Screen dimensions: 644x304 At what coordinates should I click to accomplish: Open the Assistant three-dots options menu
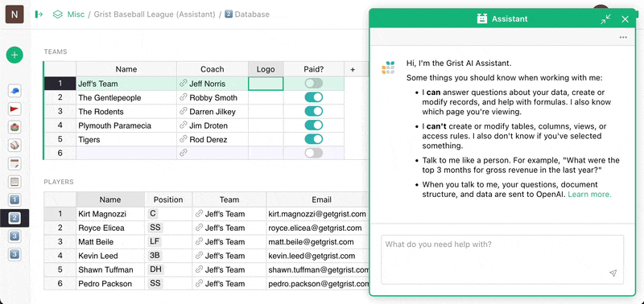(623, 37)
